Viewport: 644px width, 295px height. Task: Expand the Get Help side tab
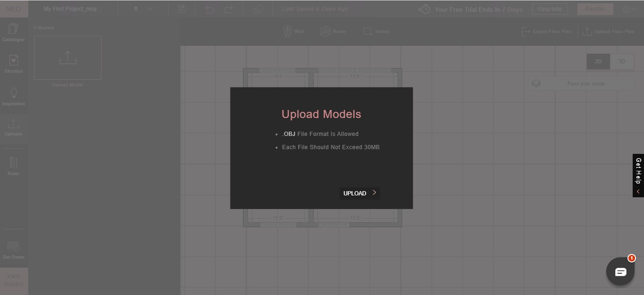coord(638,175)
